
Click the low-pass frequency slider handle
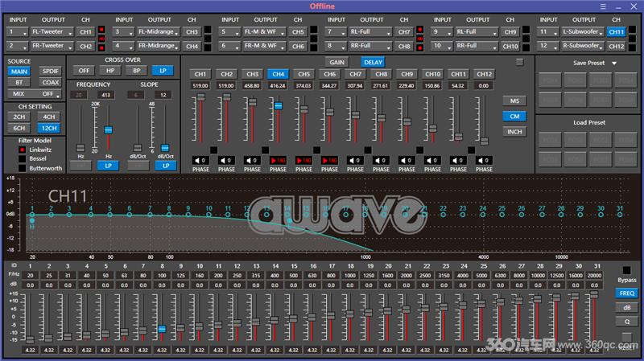(108, 130)
